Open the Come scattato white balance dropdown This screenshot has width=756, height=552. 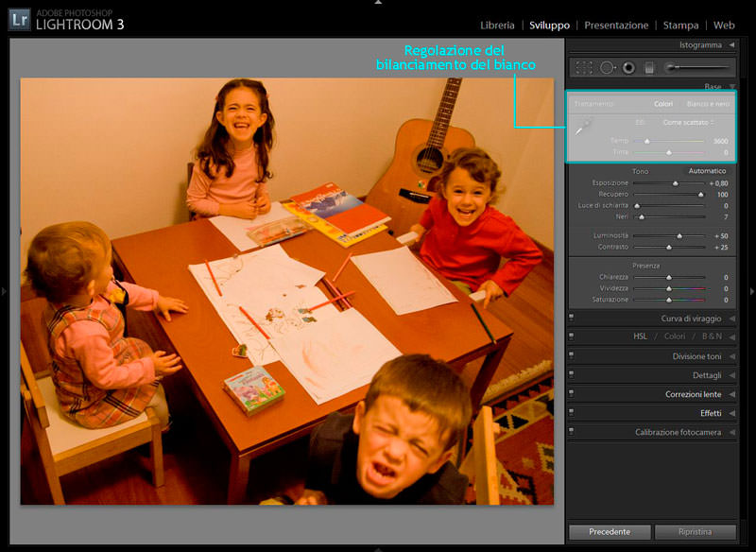pyautogui.click(x=688, y=122)
